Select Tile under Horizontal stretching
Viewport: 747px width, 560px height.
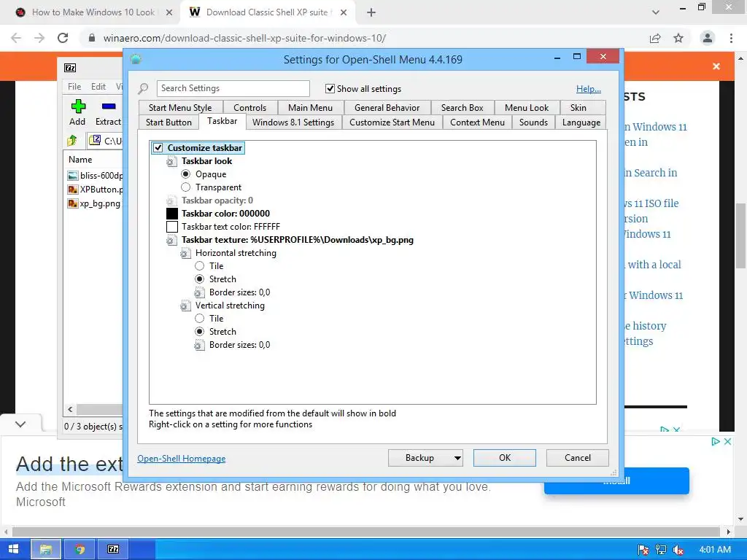200,266
